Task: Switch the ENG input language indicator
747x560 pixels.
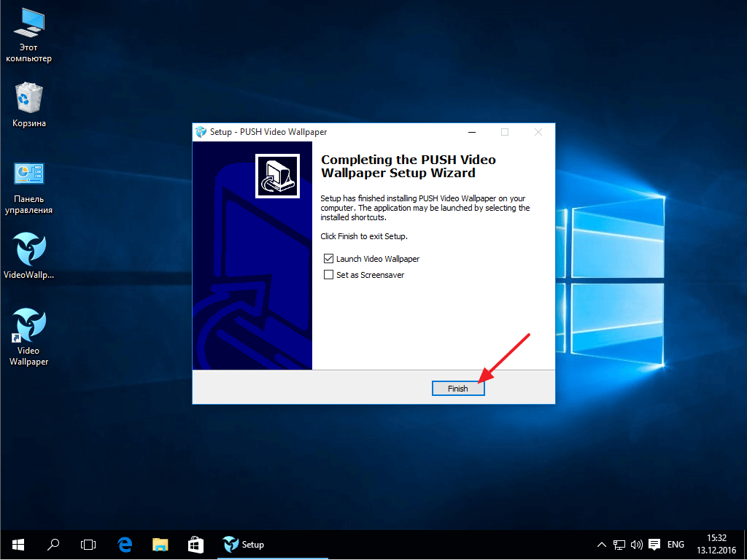Action: [x=676, y=545]
